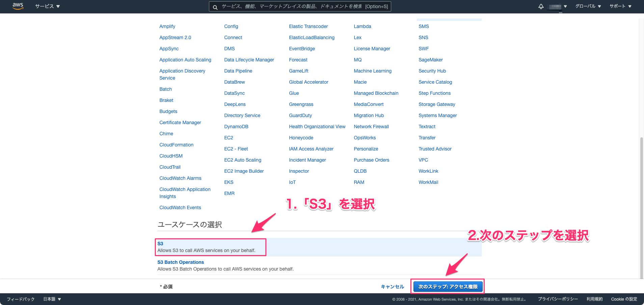644x305 pixels.
Task: Click フィードバック in the footer
Action: 21,299
